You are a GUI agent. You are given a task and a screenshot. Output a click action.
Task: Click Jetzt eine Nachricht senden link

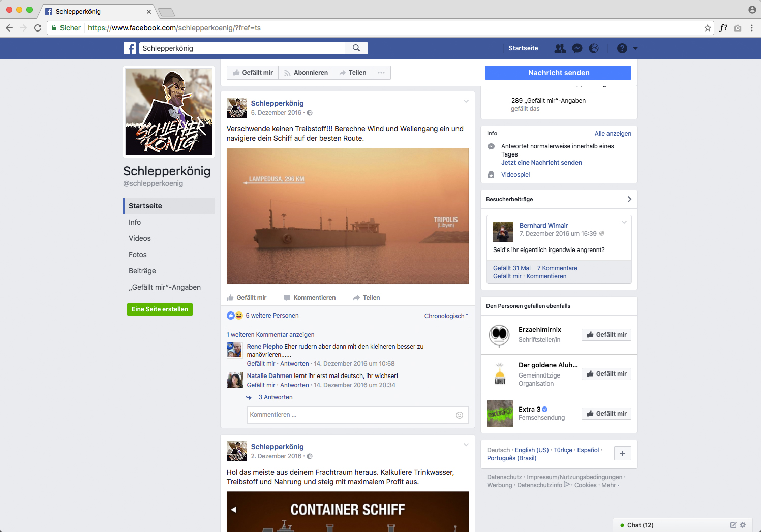(541, 163)
